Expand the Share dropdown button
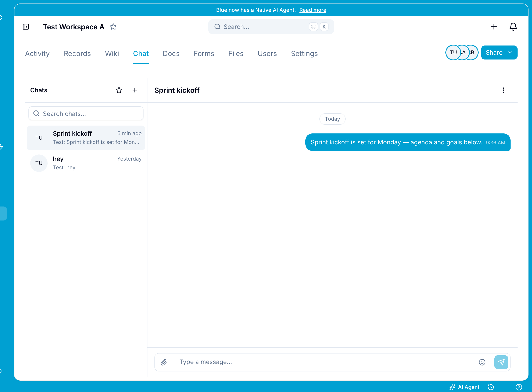This screenshot has width=532, height=392. click(499, 53)
